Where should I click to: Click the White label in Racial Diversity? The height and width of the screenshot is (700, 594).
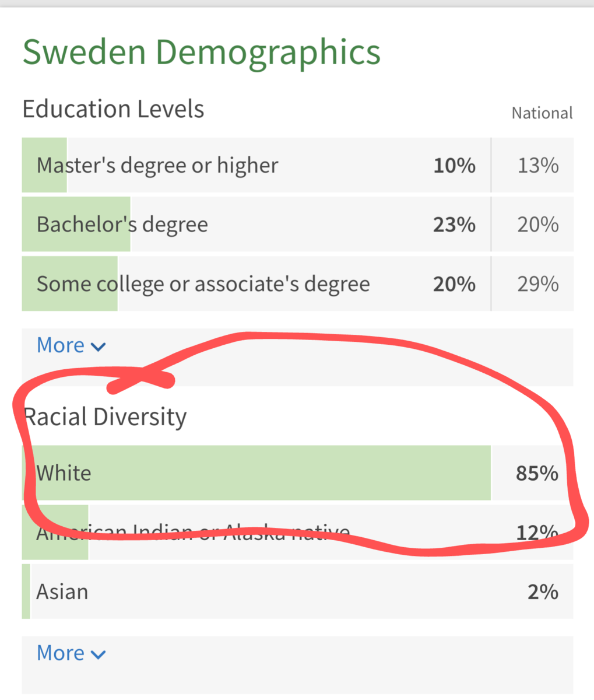(64, 473)
